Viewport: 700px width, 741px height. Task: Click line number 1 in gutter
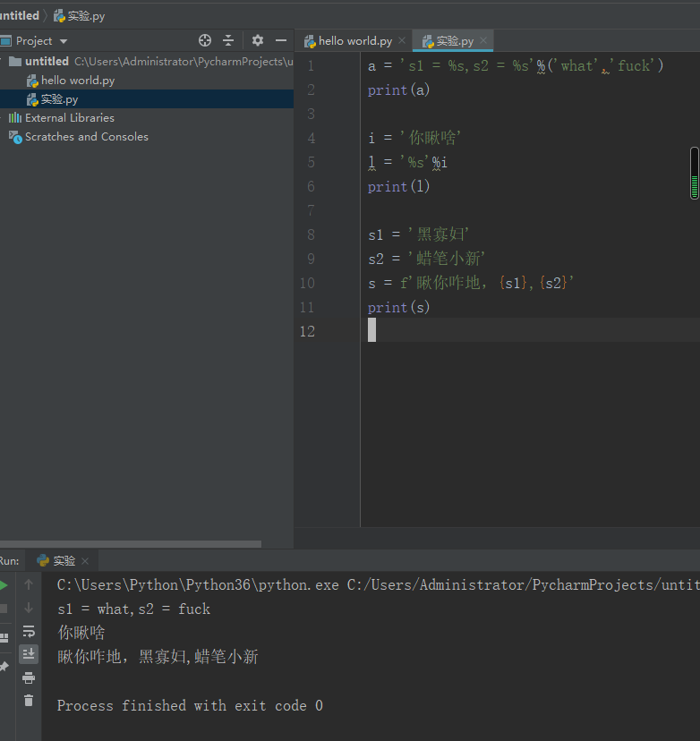pos(311,65)
